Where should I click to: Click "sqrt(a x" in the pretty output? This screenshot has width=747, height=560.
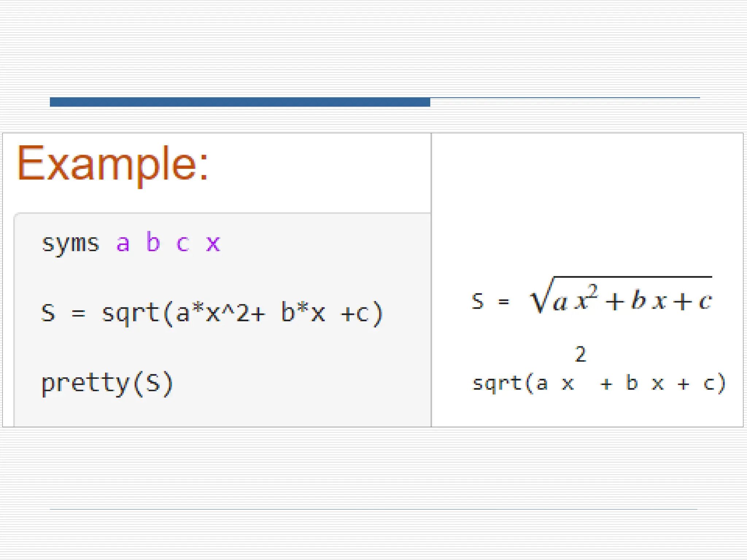523,384
